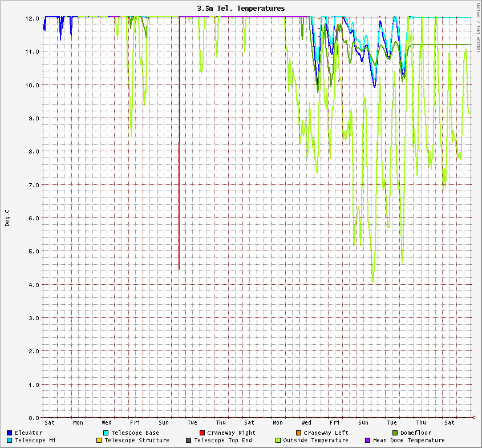Click the "Outside Temperature" legend text
The height and width of the screenshot is (448, 482).
315,441
